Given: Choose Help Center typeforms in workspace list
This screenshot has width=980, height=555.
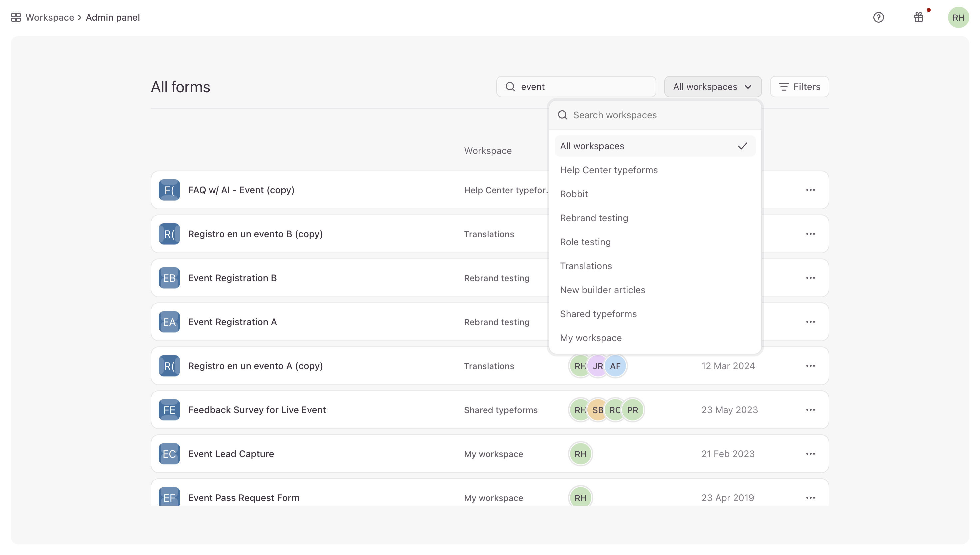Looking at the screenshot, I should pyautogui.click(x=609, y=170).
